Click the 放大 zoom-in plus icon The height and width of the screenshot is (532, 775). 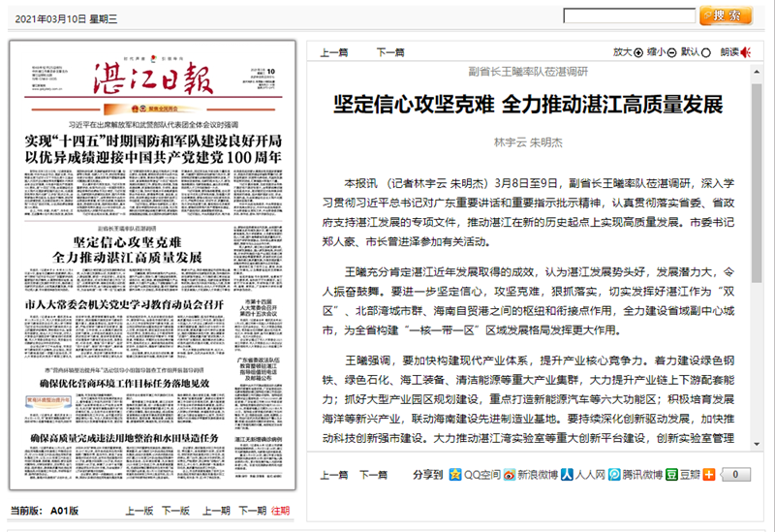click(638, 52)
